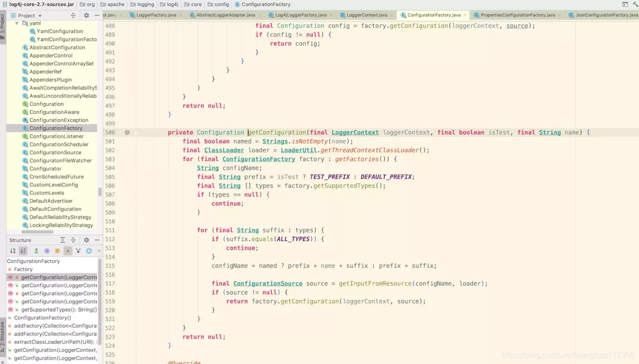The width and height of the screenshot is (639, 364).
Task: Click LoggerContext type link on line 500
Action: (x=355, y=132)
